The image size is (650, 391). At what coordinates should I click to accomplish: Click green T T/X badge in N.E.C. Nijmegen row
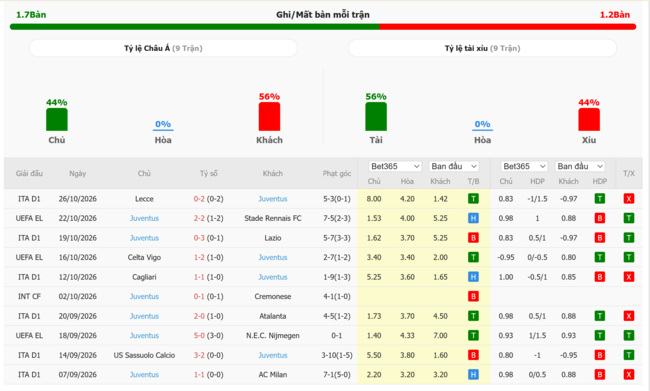pos(629,335)
